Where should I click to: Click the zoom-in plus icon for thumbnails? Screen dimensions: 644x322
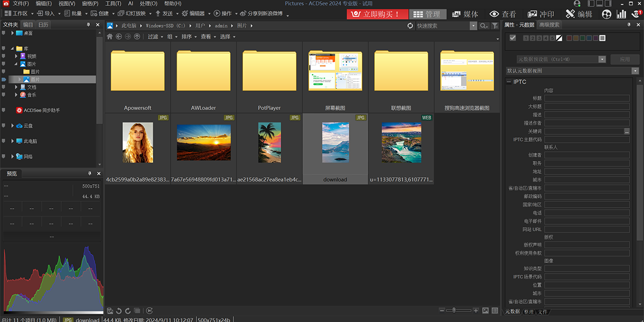click(x=476, y=311)
